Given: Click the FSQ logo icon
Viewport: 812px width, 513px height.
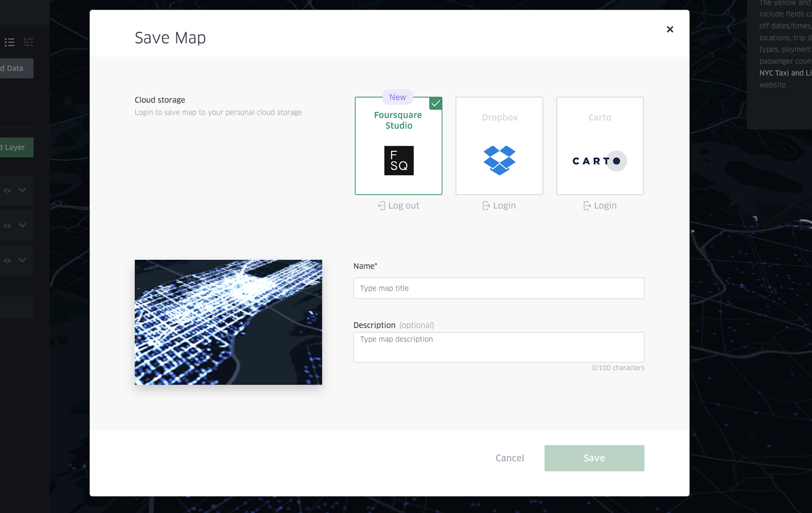Looking at the screenshot, I should [x=399, y=161].
